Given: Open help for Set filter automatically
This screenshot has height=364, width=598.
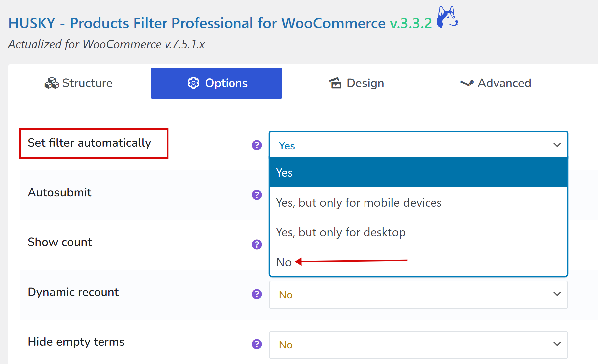Looking at the screenshot, I should point(257,145).
